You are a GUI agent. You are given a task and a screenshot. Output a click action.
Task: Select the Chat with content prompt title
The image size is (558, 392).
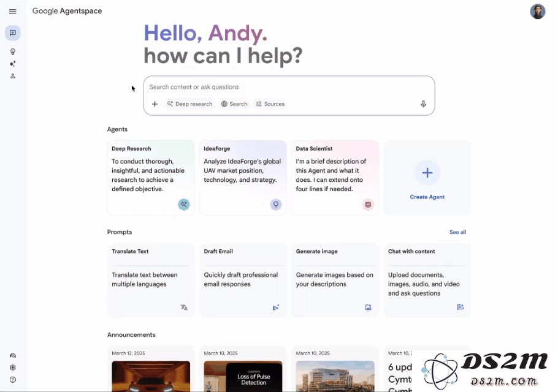tap(411, 251)
